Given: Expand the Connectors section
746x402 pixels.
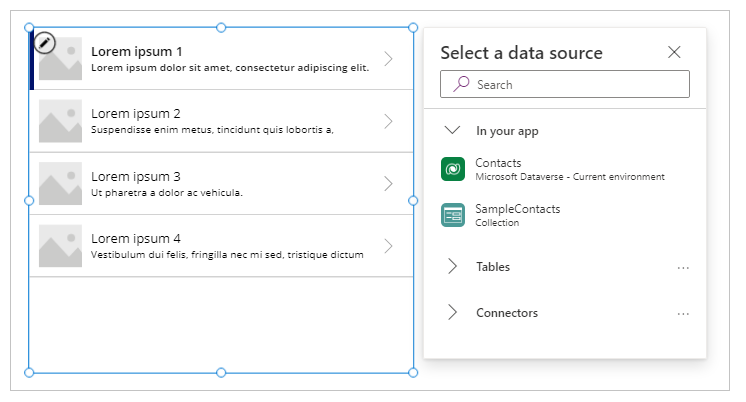Looking at the screenshot, I should point(453,313).
